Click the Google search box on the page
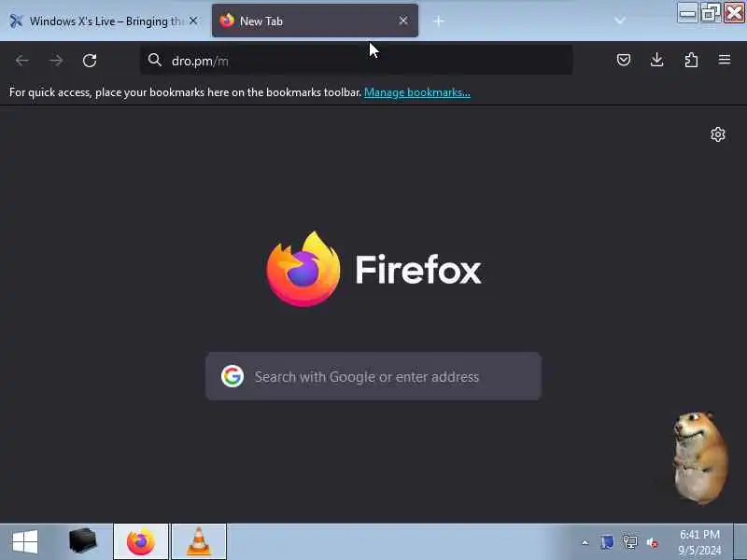 373,376
